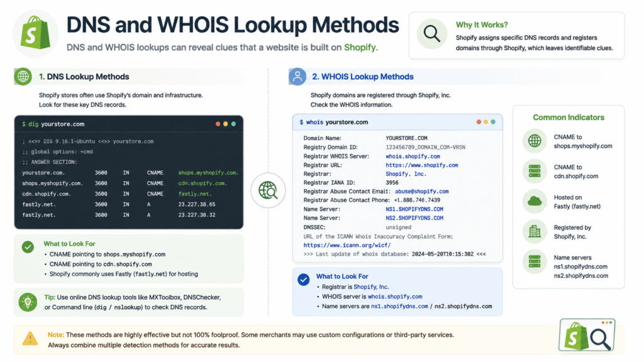644x362 pixels.
Task: Click the Shopify, Inc. registrar value link
Action: point(406,174)
